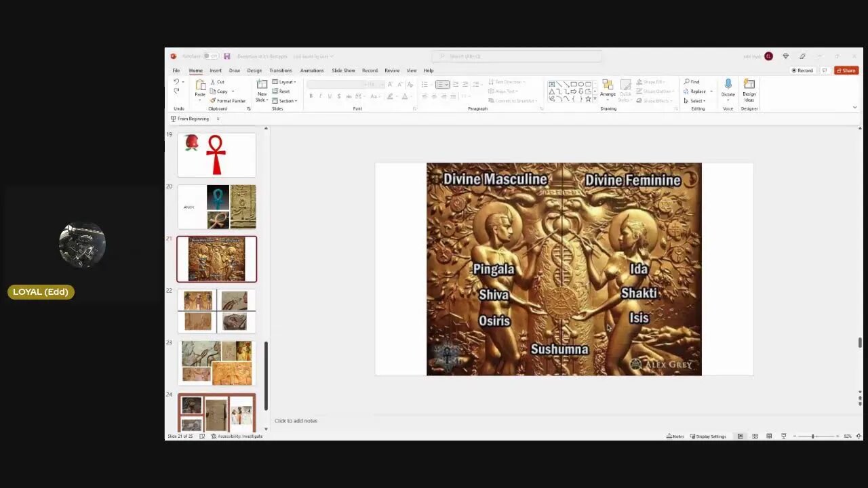The width and height of the screenshot is (868, 488).
Task: Click the Click to add notes area
Action: tap(296, 421)
